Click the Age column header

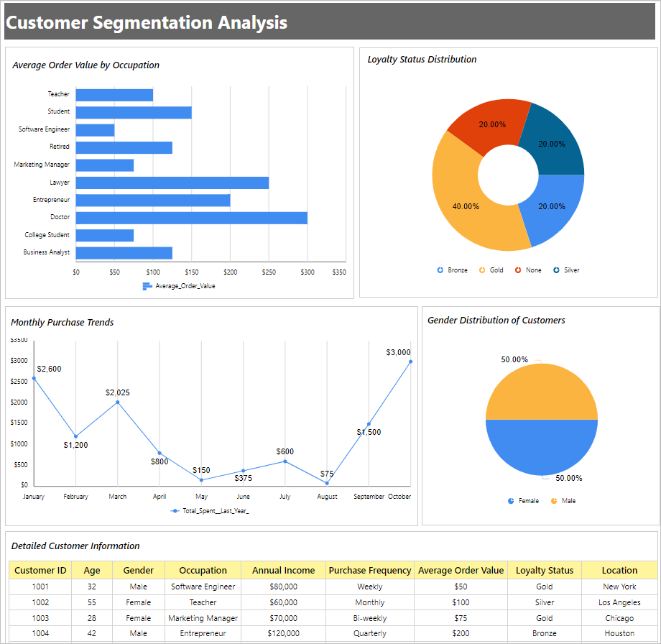click(92, 570)
